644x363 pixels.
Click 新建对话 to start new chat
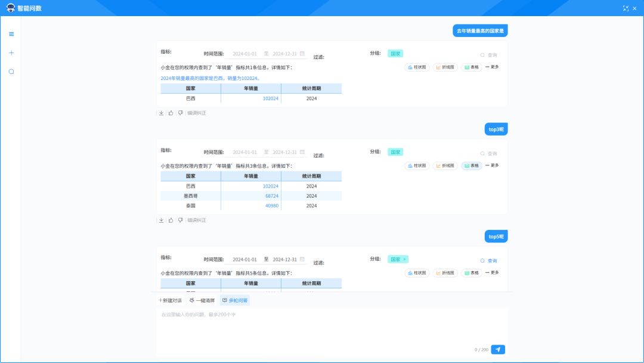[x=170, y=300]
